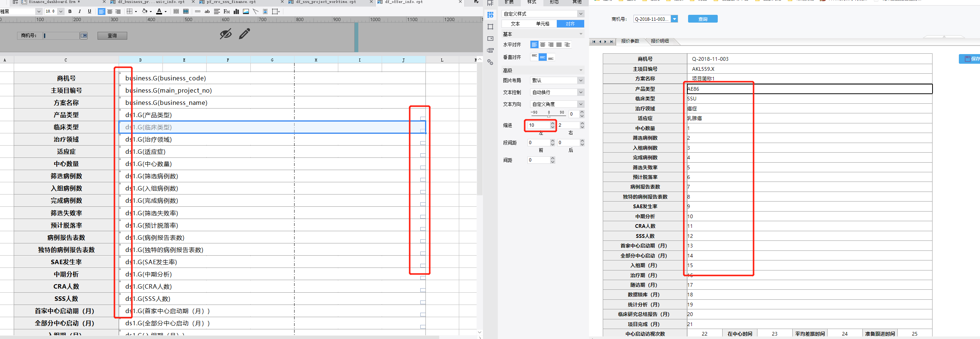
Task: Open floating element frame icon in side strip
Action: 490,27
